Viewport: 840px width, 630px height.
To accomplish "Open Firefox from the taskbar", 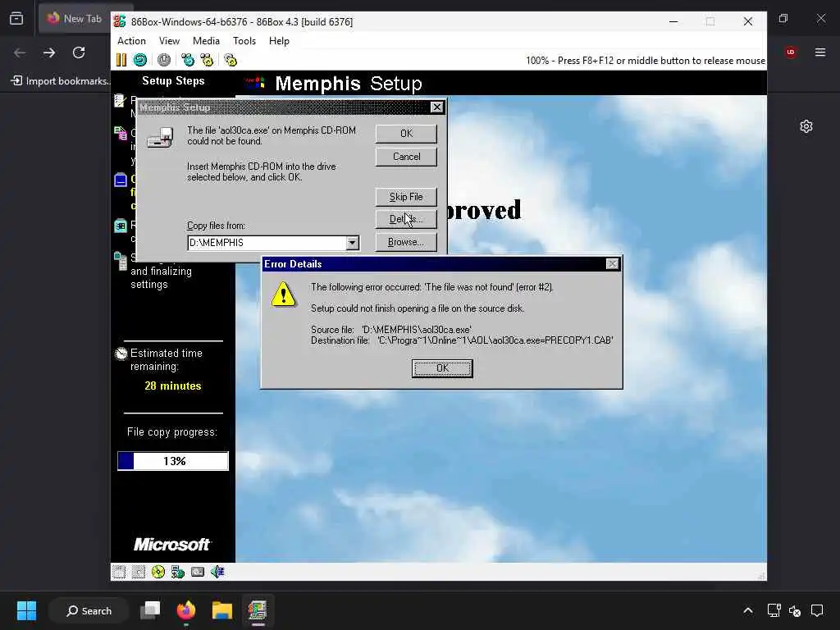I will pos(186,610).
